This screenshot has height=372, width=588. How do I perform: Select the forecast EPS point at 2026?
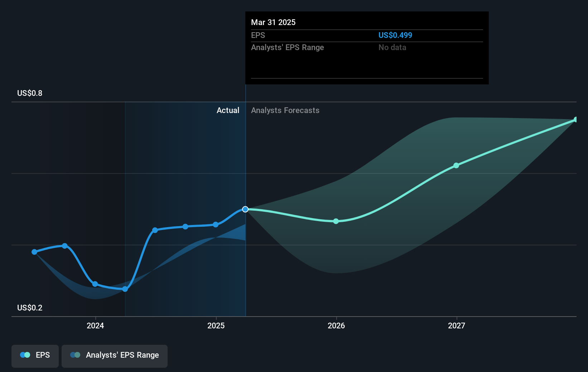click(336, 221)
